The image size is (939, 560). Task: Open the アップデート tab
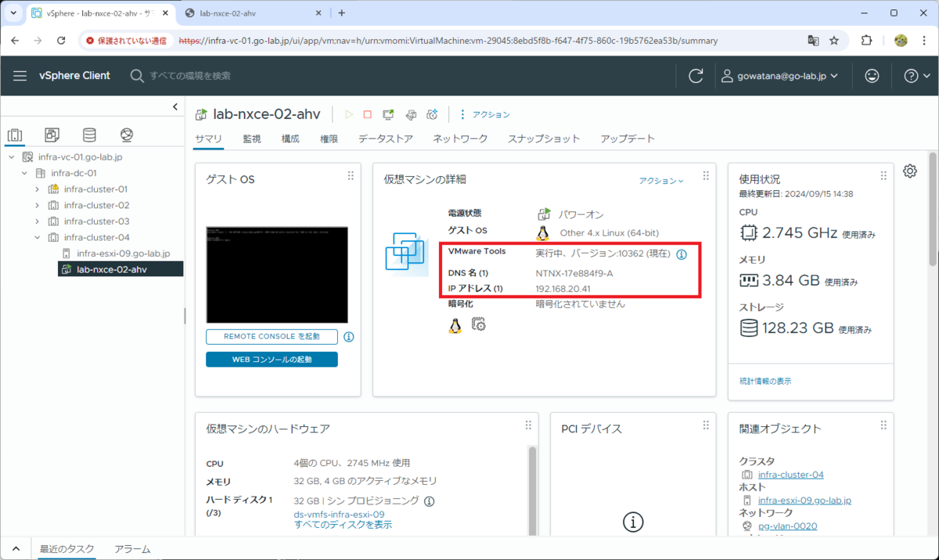628,139
